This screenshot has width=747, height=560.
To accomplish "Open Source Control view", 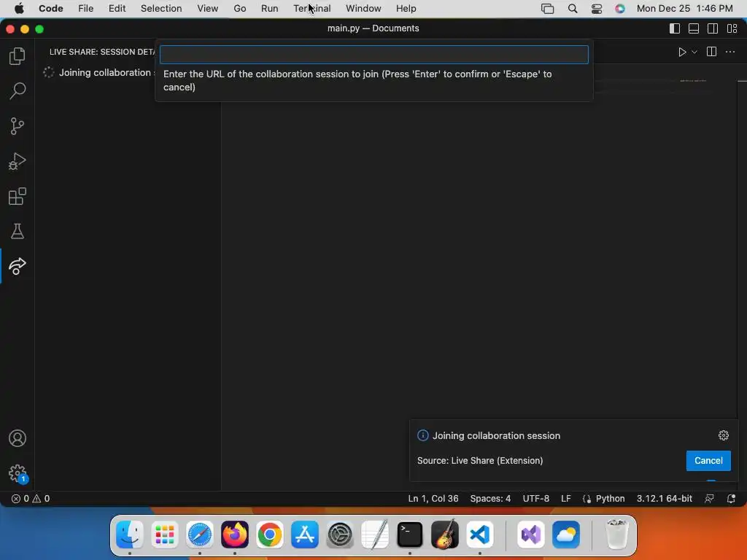I will [18, 126].
